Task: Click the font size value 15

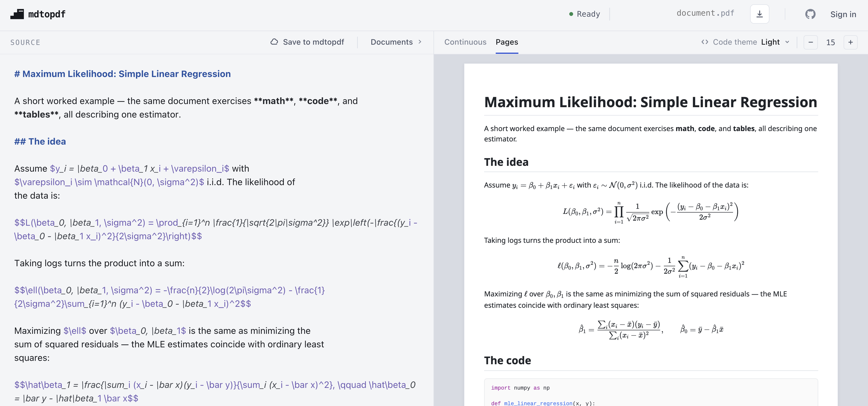Action: [831, 42]
